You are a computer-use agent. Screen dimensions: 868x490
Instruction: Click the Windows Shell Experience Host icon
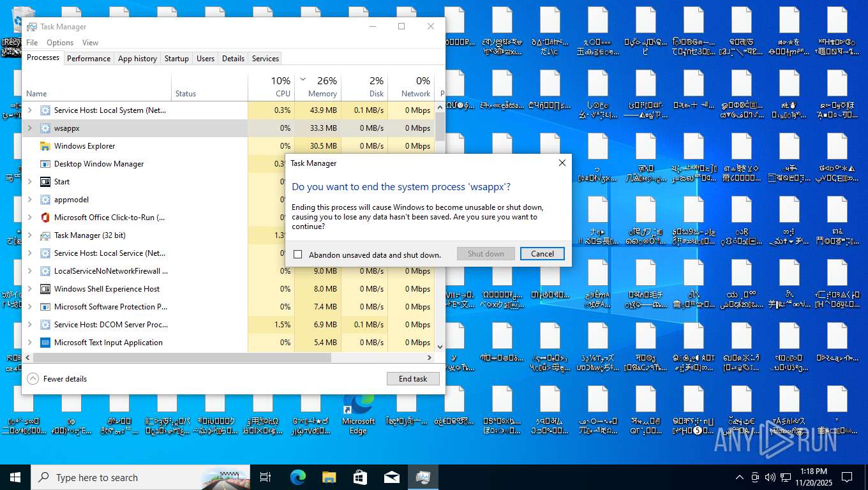[45, 289]
